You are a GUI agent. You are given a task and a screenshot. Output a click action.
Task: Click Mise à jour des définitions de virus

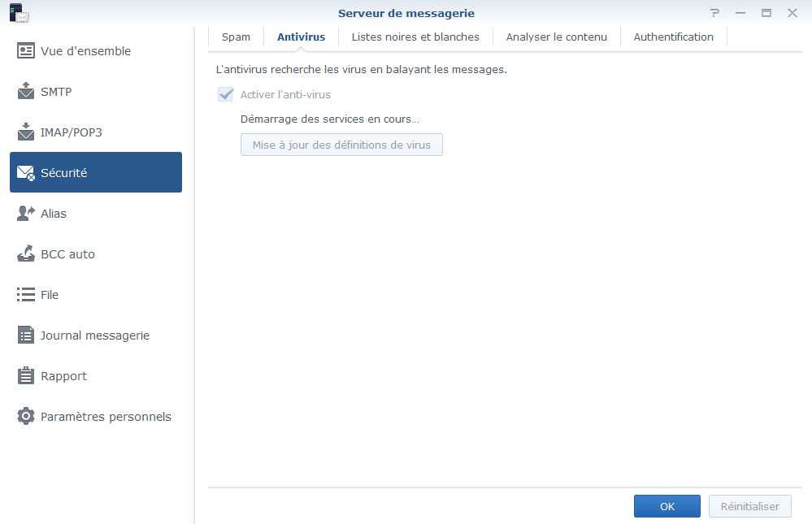point(341,145)
